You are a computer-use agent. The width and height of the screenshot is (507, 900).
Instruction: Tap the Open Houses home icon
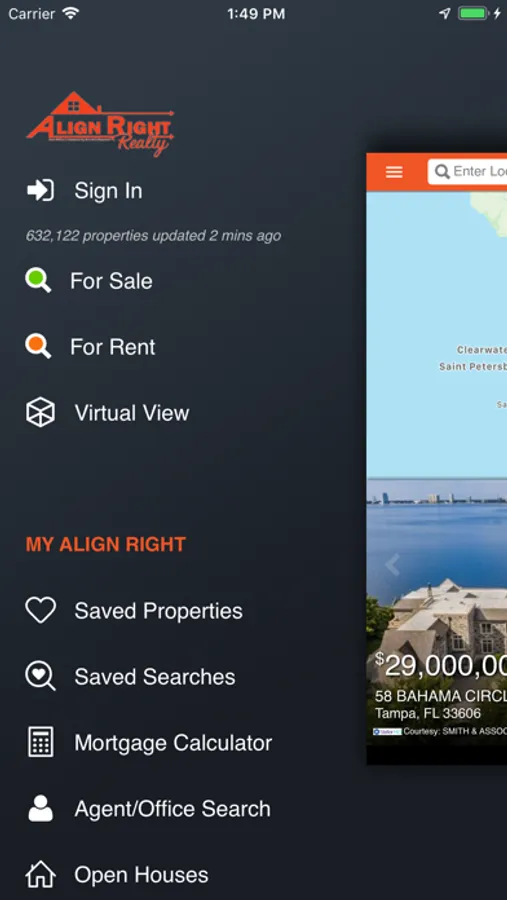40,874
